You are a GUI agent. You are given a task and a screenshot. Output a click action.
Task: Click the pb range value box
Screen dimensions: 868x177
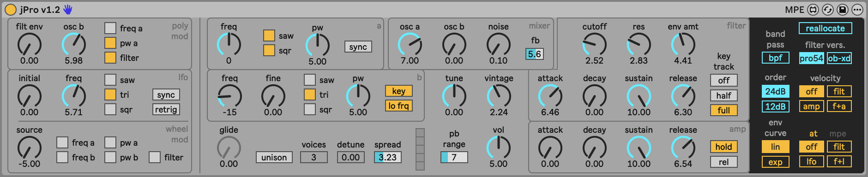click(x=454, y=157)
